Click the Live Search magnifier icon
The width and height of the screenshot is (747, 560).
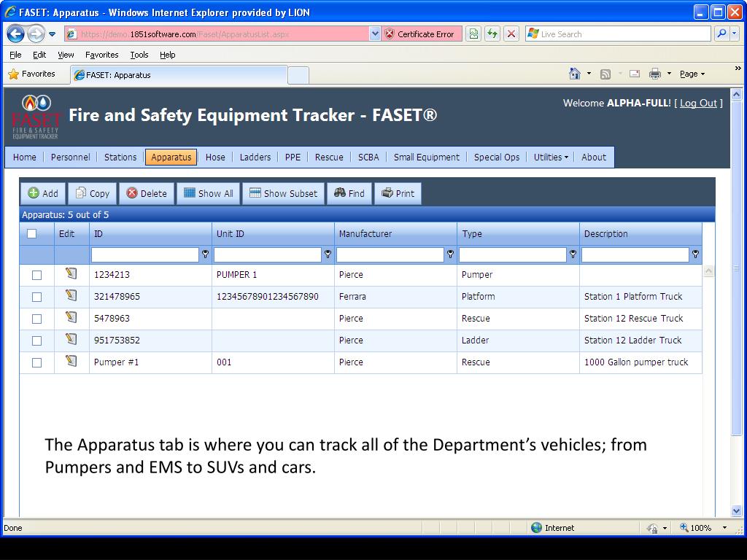721,34
